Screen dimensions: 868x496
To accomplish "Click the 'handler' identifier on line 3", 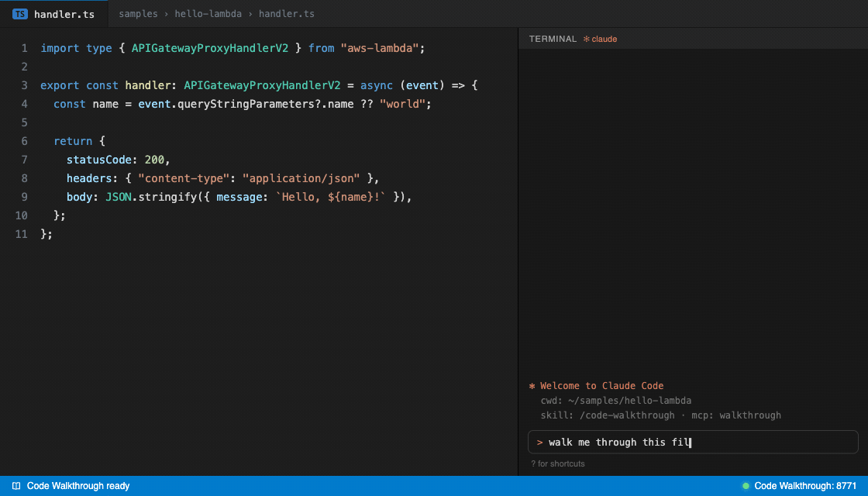I will [148, 85].
